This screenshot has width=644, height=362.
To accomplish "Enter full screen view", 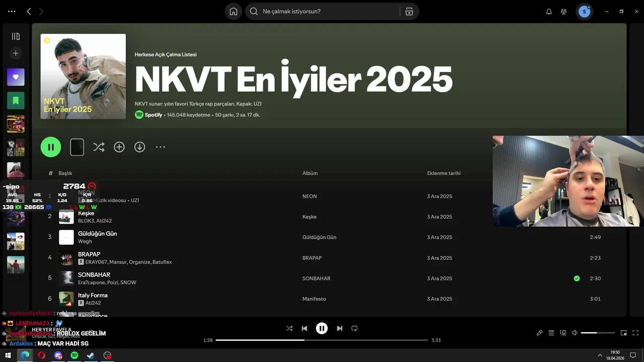I will click(x=635, y=333).
